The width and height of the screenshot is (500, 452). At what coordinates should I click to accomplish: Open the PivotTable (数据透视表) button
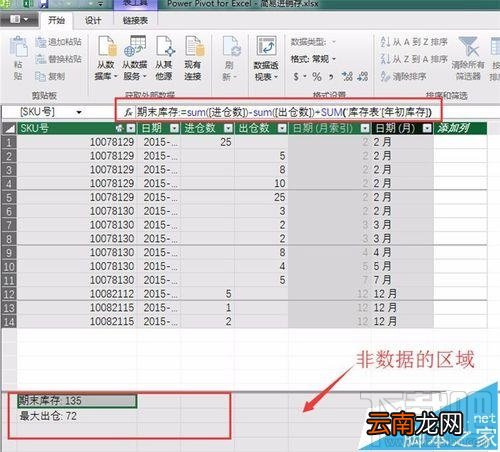[x=266, y=58]
